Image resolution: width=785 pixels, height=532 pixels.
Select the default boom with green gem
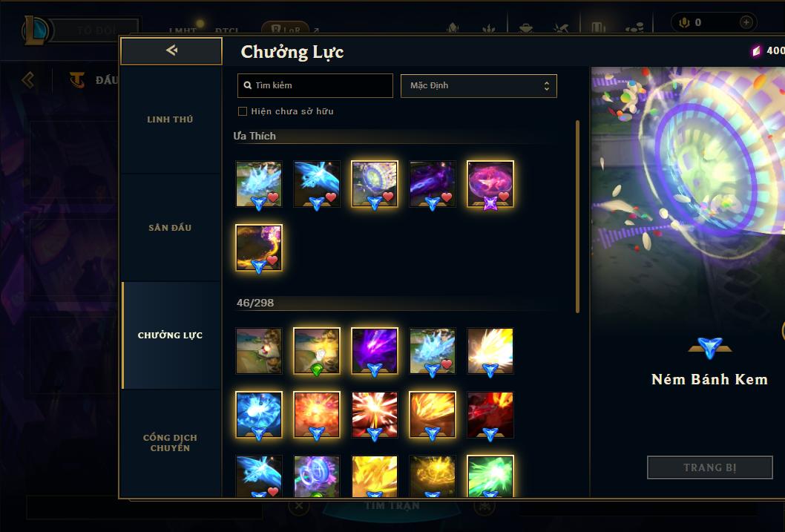click(x=316, y=351)
